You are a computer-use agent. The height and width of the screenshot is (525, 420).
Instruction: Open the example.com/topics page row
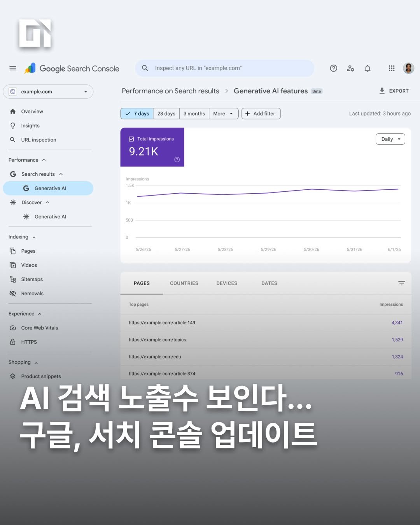(266, 339)
